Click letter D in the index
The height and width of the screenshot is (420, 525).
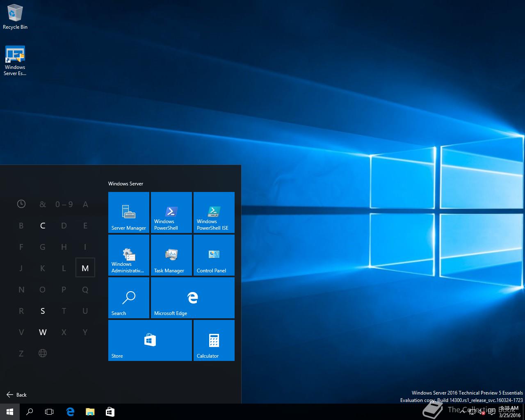(x=64, y=225)
